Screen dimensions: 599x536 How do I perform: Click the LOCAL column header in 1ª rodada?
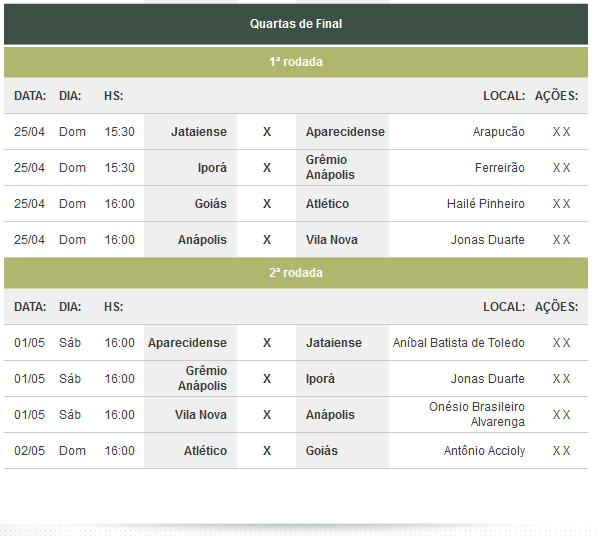coord(504,96)
